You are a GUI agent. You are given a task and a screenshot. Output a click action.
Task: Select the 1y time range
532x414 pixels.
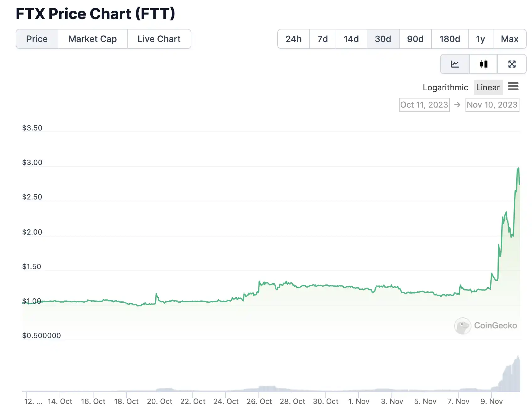[x=481, y=39]
